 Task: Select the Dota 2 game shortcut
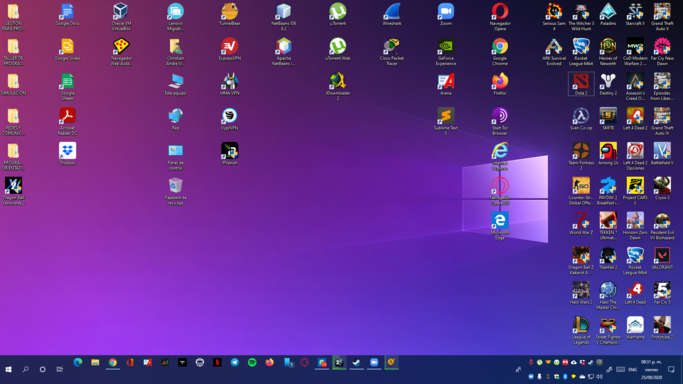coord(581,84)
